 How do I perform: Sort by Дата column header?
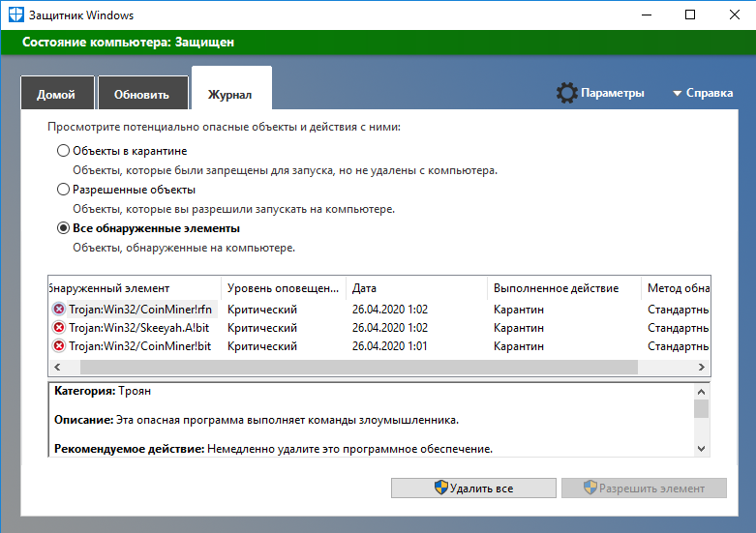[x=416, y=288]
